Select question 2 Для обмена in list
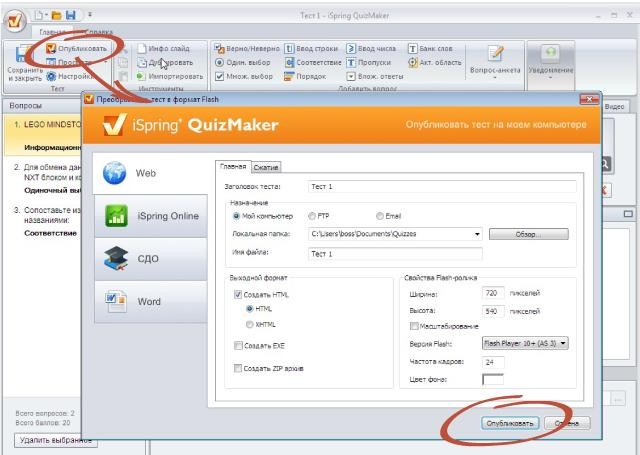This screenshot has height=455, width=640. pyautogui.click(x=43, y=178)
